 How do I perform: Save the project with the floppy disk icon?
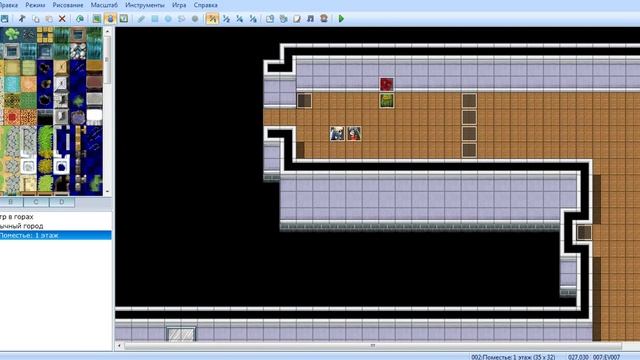tap(4, 19)
